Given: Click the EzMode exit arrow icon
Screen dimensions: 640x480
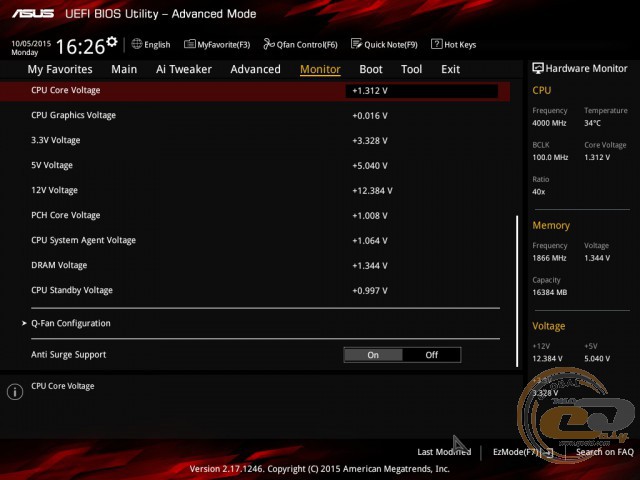Looking at the screenshot, I should click(x=549, y=452).
